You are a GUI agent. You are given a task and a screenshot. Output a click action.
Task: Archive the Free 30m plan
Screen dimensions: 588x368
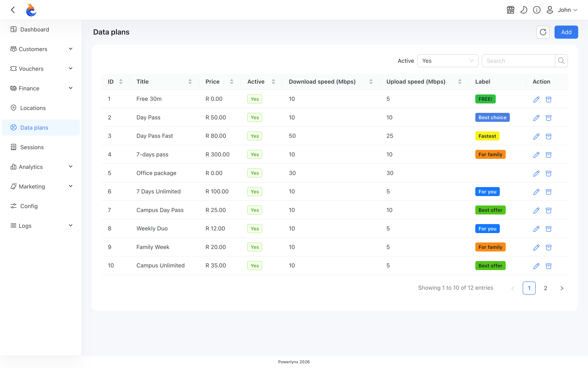coord(548,99)
